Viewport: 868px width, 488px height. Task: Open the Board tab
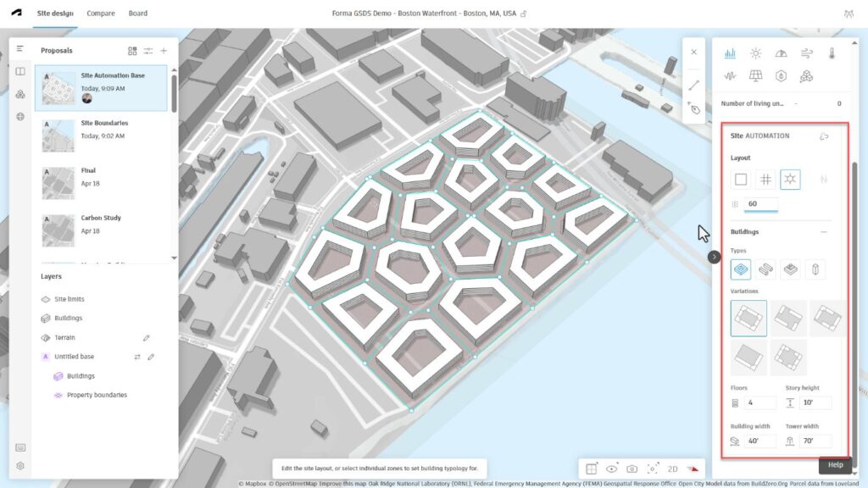[137, 14]
